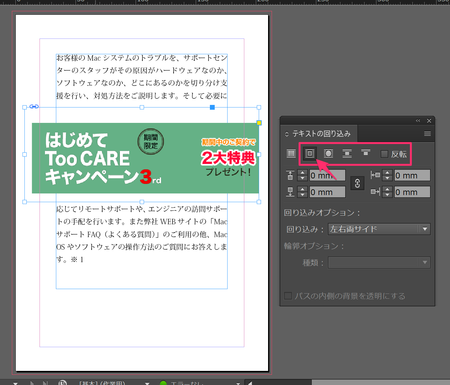
Task: Increase the left offset with up arrow
Action: pyautogui.click(x=387, y=173)
